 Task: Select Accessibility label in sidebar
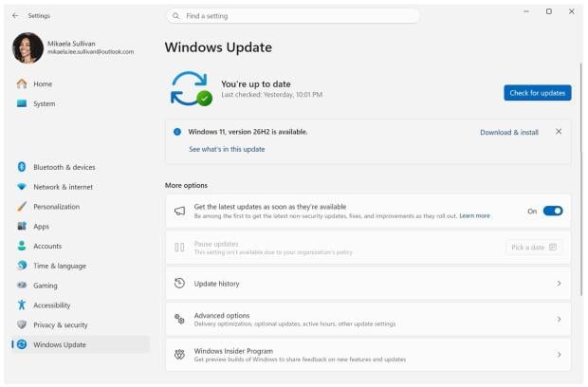(x=52, y=305)
